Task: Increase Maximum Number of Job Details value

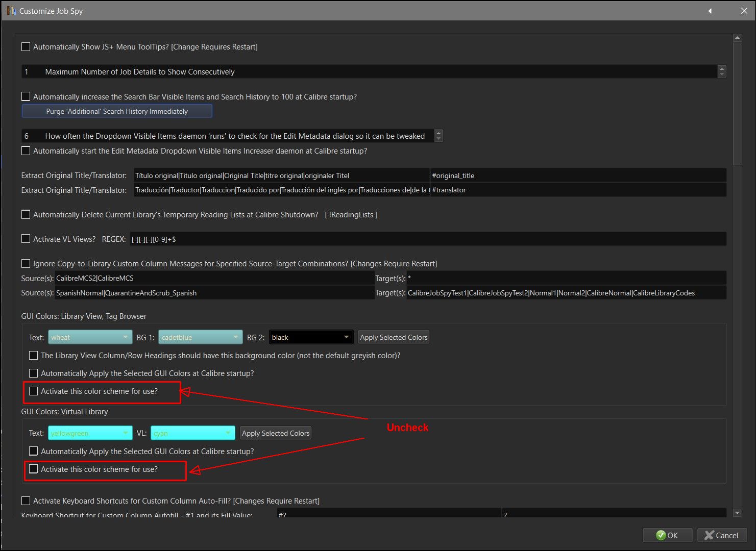Action: click(x=722, y=69)
